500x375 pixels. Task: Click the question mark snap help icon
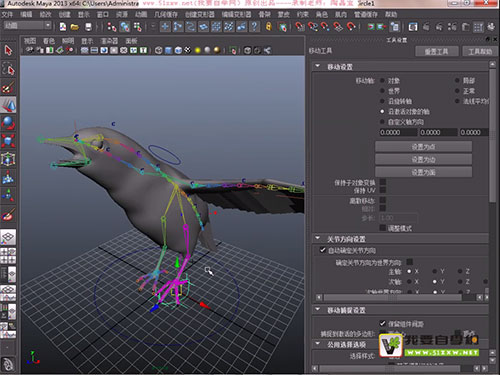coord(254,27)
